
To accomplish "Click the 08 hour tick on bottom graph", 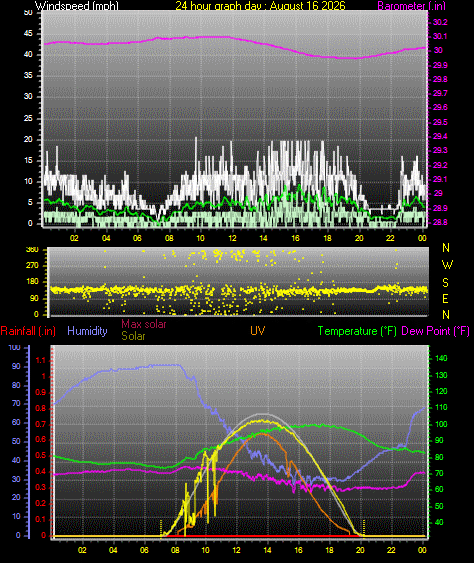I will coord(175,550).
